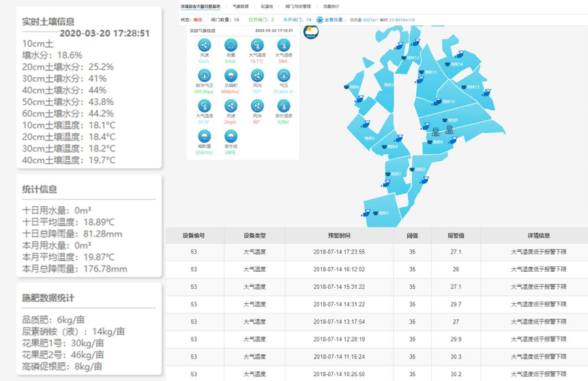The image size is (588, 381).
Task: Select the 室外湿度 outdoor humidity icon
Action: coord(283,106)
